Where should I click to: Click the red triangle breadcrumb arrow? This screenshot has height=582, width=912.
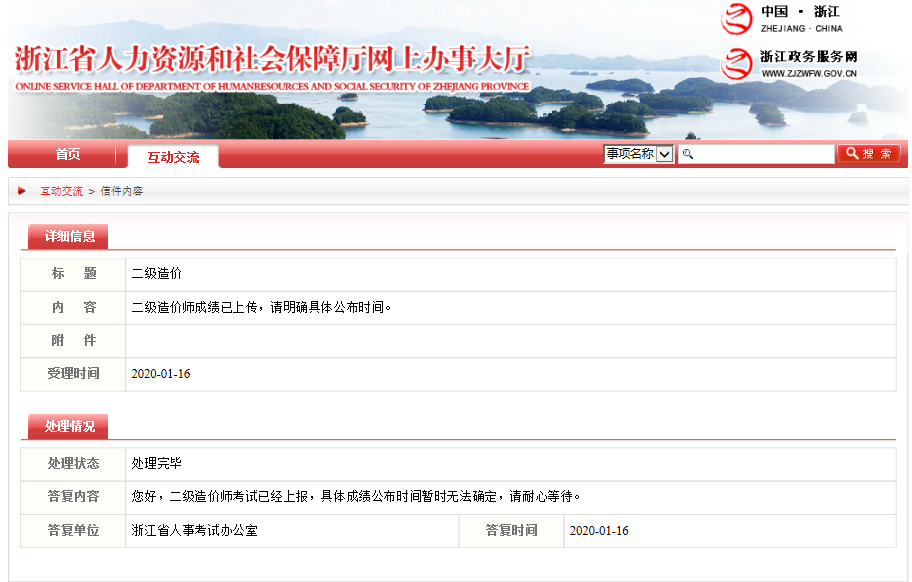22,191
